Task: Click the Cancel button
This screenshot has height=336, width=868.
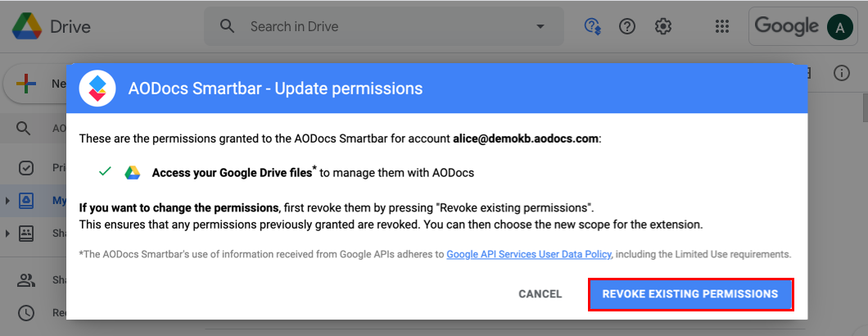Action: point(540,294)
